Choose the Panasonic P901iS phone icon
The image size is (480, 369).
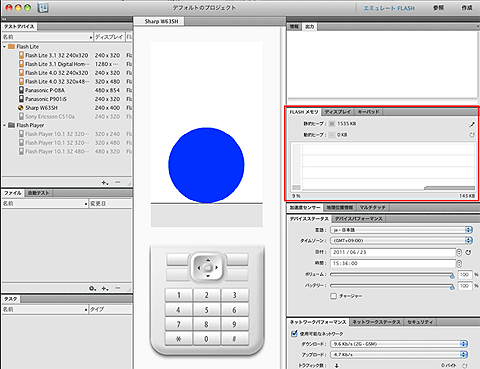21,99
